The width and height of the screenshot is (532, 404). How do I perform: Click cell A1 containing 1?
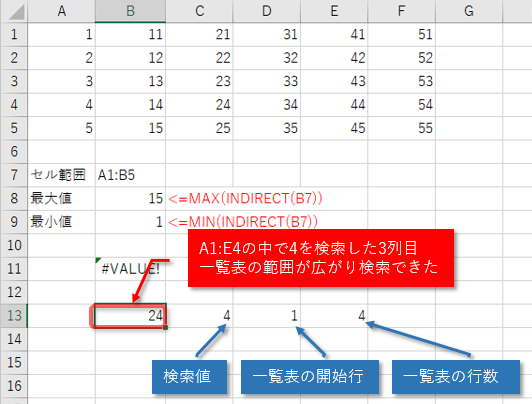[61, 34]
